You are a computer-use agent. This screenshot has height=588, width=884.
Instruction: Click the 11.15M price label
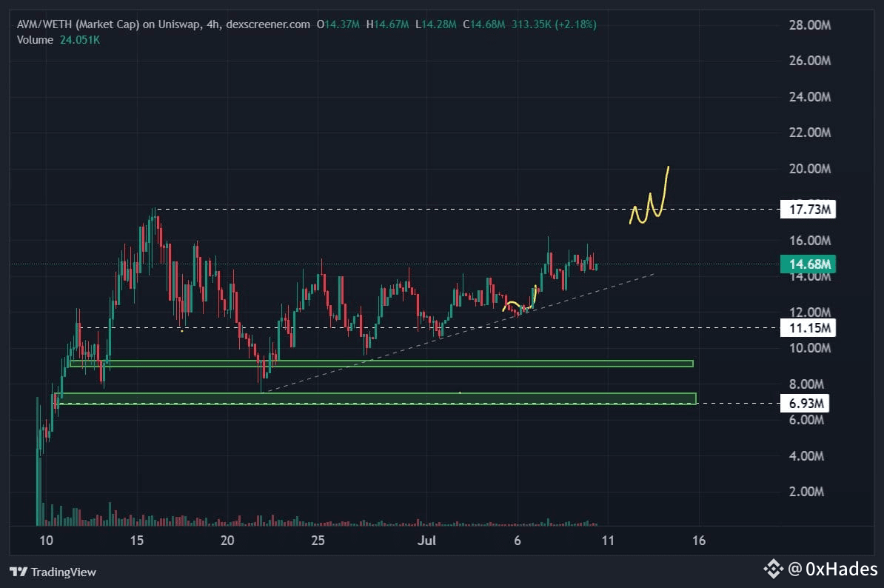click(808, 327)
